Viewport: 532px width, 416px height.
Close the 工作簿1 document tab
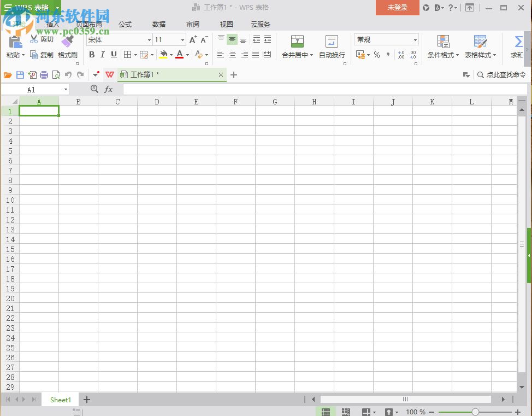click(221, 75)
